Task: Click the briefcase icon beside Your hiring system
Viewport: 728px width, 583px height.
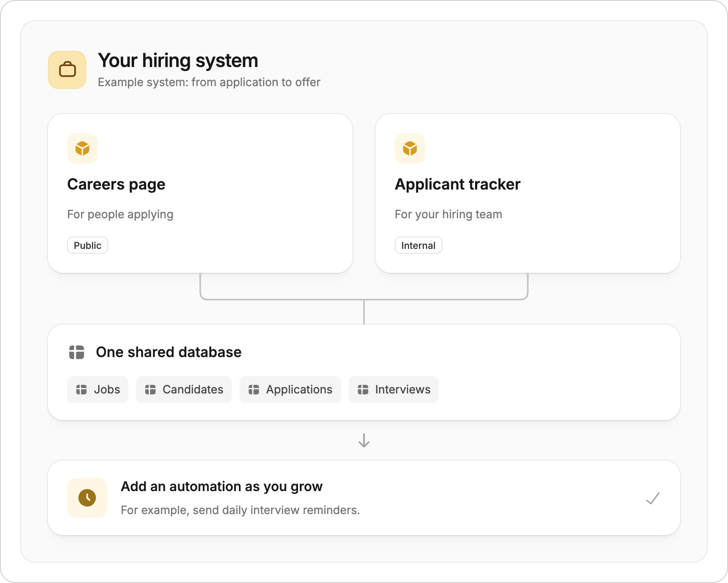Action: (x=67, y=70)
